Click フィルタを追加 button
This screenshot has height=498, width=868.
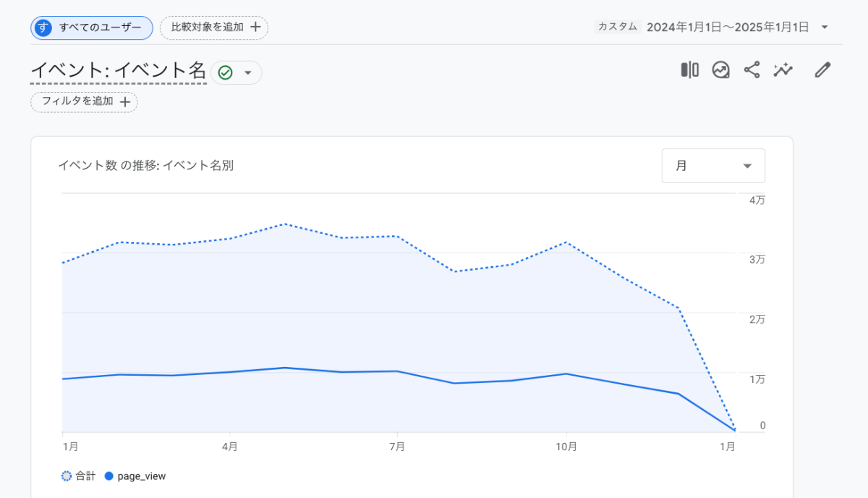point(84,102)
